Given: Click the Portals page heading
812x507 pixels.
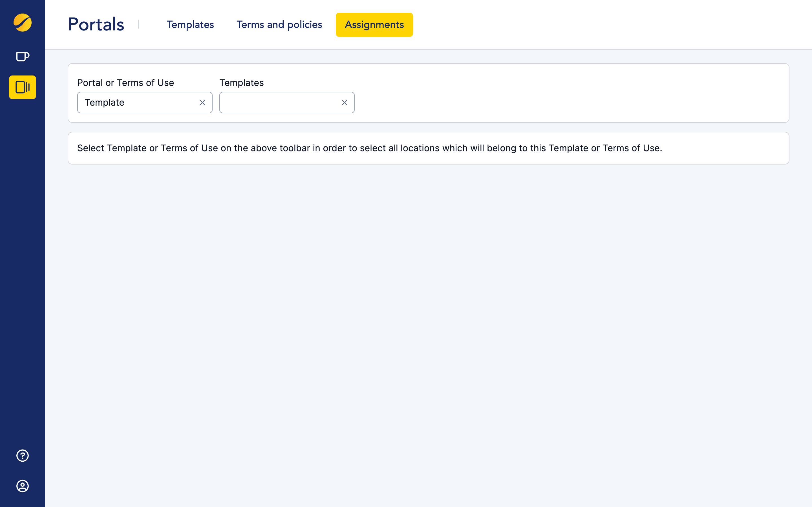Looking at the screenshot, I should (x=96, y=25).
